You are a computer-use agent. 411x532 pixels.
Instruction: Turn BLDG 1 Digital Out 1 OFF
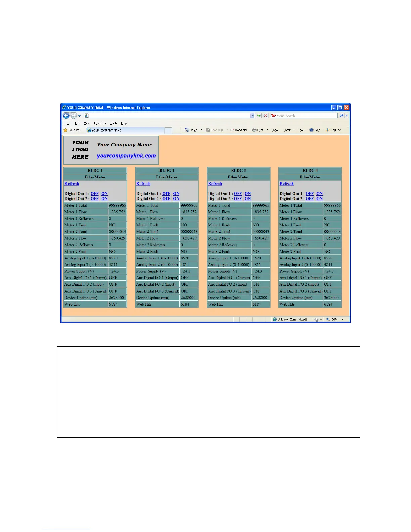(94, 194)
